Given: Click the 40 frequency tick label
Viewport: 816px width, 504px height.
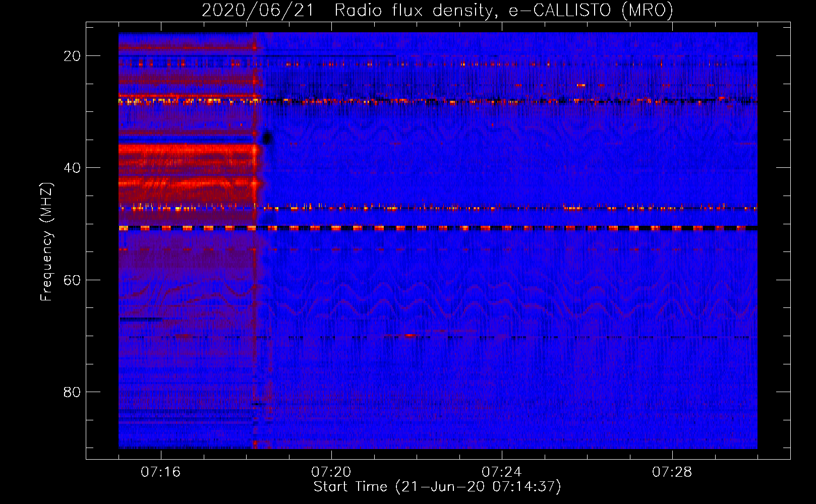Looking at the screenshot, I should [x=72, y=168].
